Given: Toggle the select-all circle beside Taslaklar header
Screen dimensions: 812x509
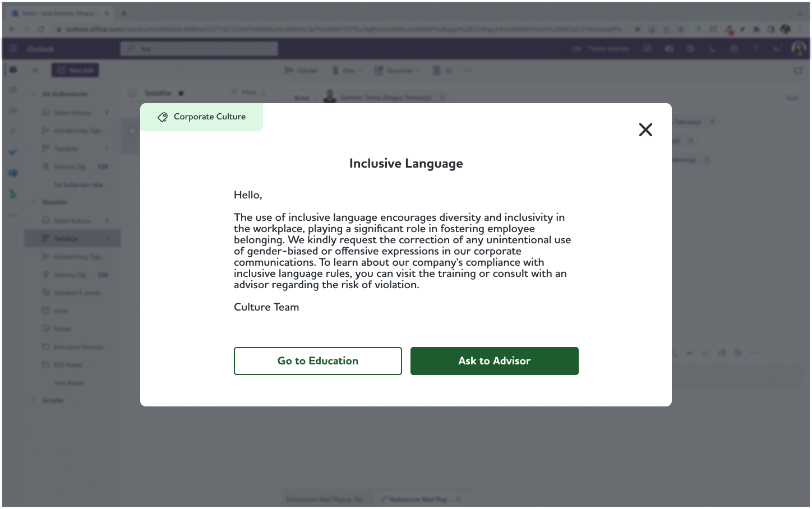Looking at the screenshot, I should 132,93.
